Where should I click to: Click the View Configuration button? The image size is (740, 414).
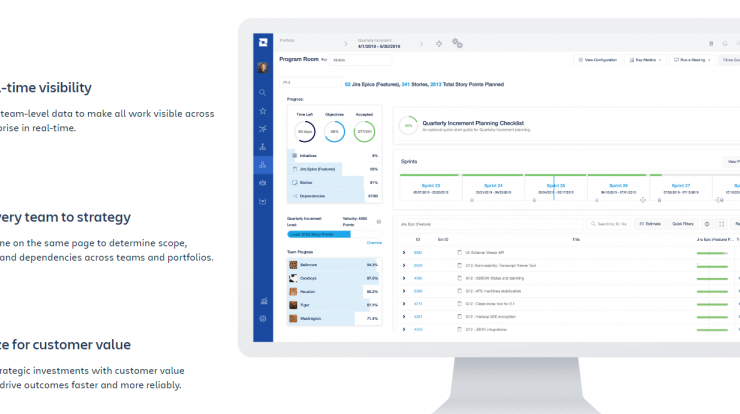click(597, 60)
